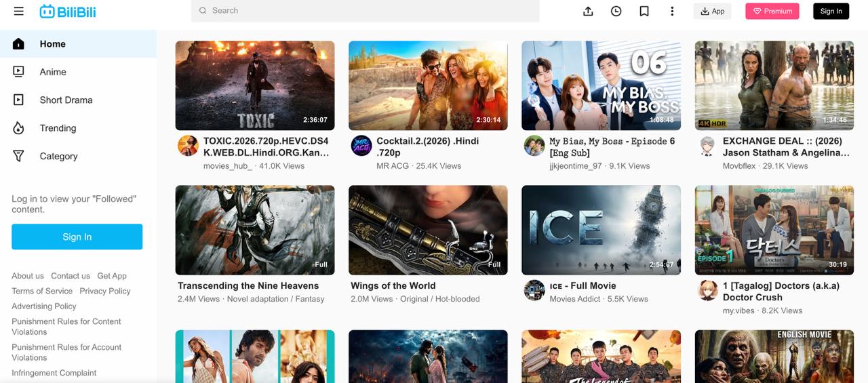Viewport: 868px width, 383px height.
Task: Click the pink Premium button
Action: [x=772, y=11]
